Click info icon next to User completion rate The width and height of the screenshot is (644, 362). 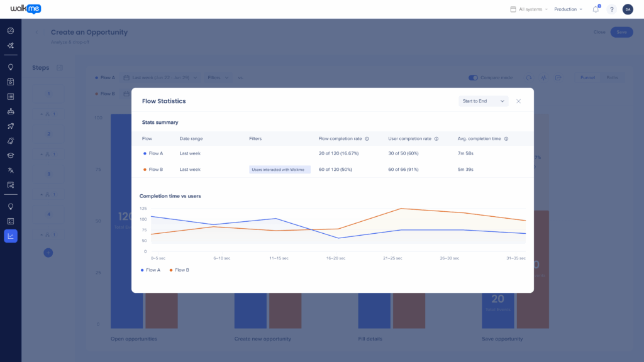tap(436, 139)
